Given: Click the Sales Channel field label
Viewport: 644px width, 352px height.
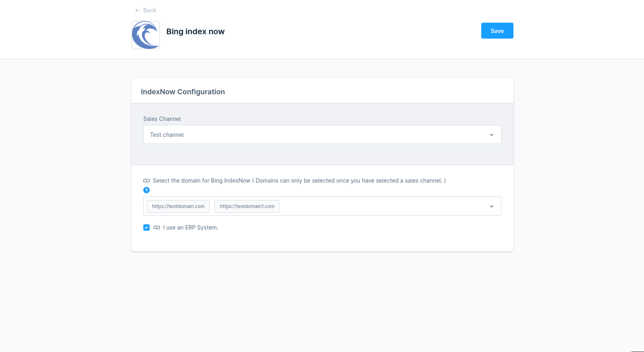Looking at the screenshot, I should tap(162, 119).
